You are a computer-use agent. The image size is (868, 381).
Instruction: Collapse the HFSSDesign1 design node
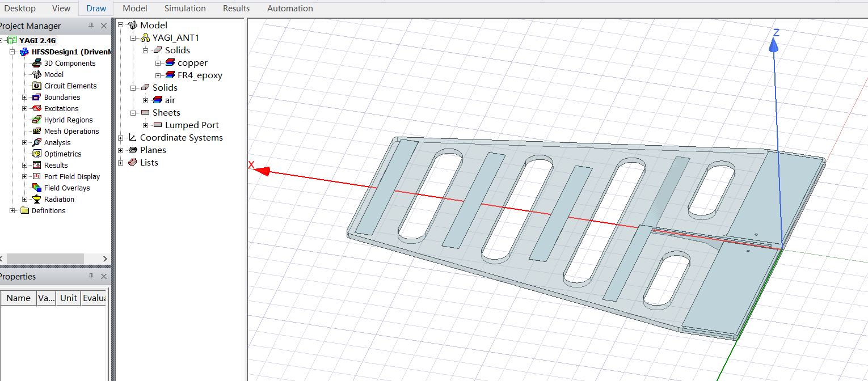coord(12,52)
